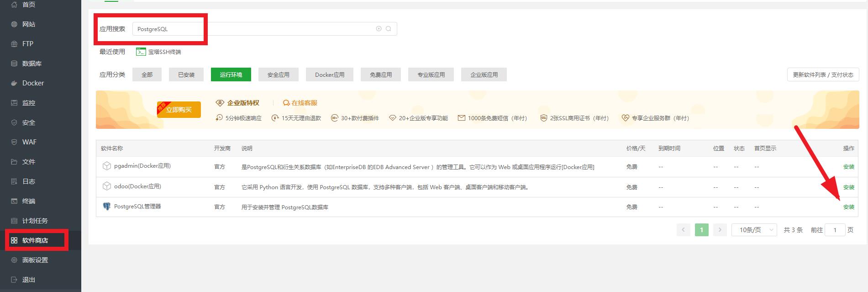Click the 监控 monitor icon
Viewport: 868px width, 292px height.
click(x=14, y=103)
